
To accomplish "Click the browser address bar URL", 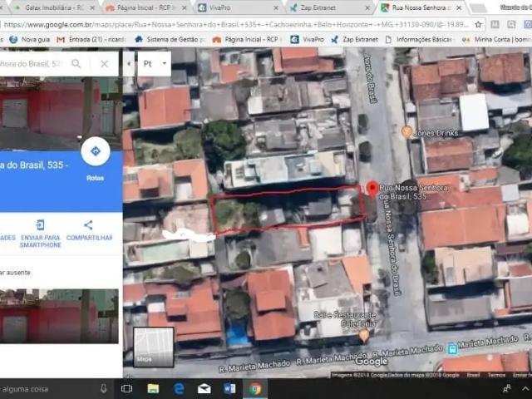I will point(236,24).
